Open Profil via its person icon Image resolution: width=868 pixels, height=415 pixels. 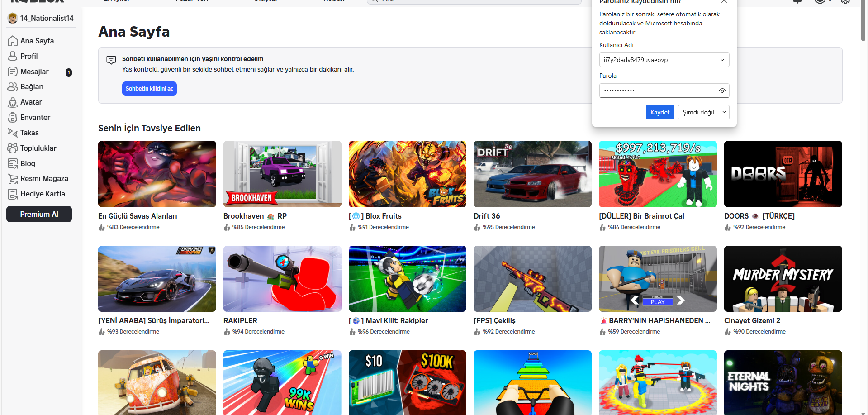pos(13,56)
